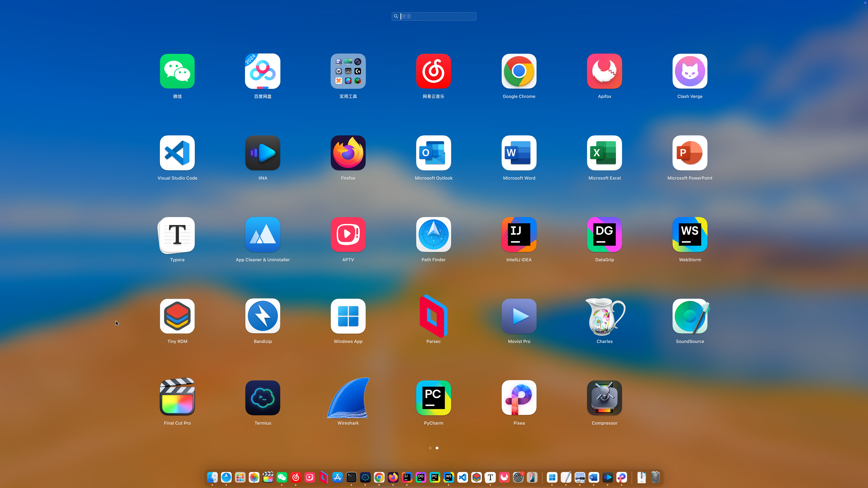This screenshot has height=488, width=868.
Task: Launch Clash Verge from the grid
Action: click(x=690, y=71)
